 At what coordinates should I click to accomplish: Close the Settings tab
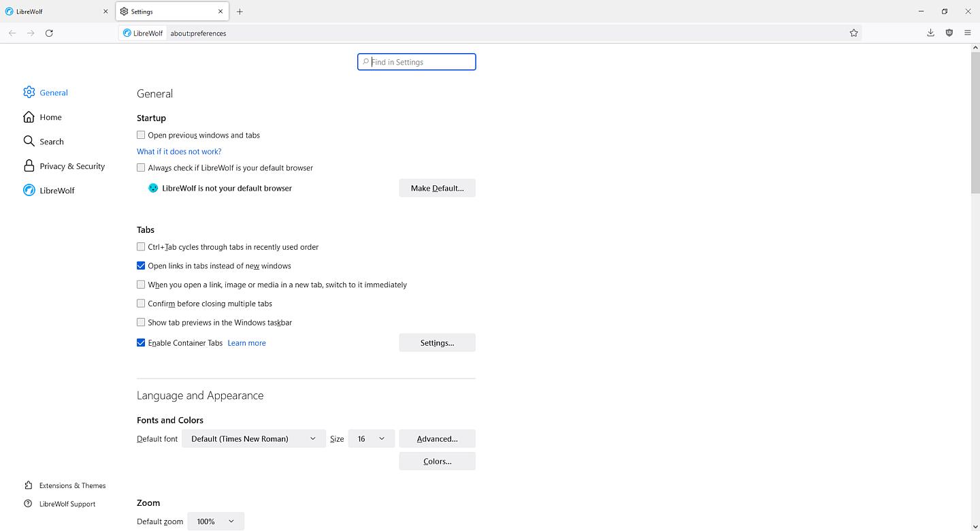click(x=220, y=12)
